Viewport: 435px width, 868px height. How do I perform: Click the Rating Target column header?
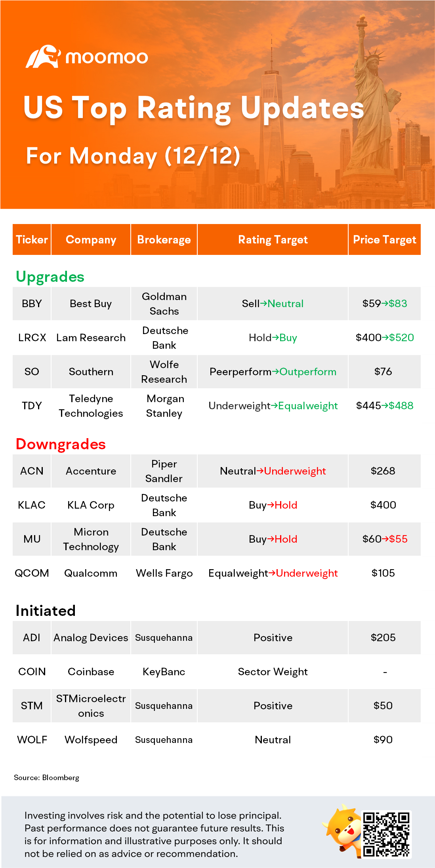(273, 239)
